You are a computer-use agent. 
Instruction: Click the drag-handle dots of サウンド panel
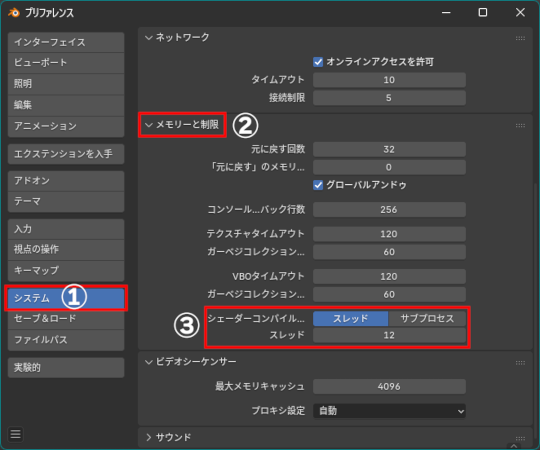[520, 438]
